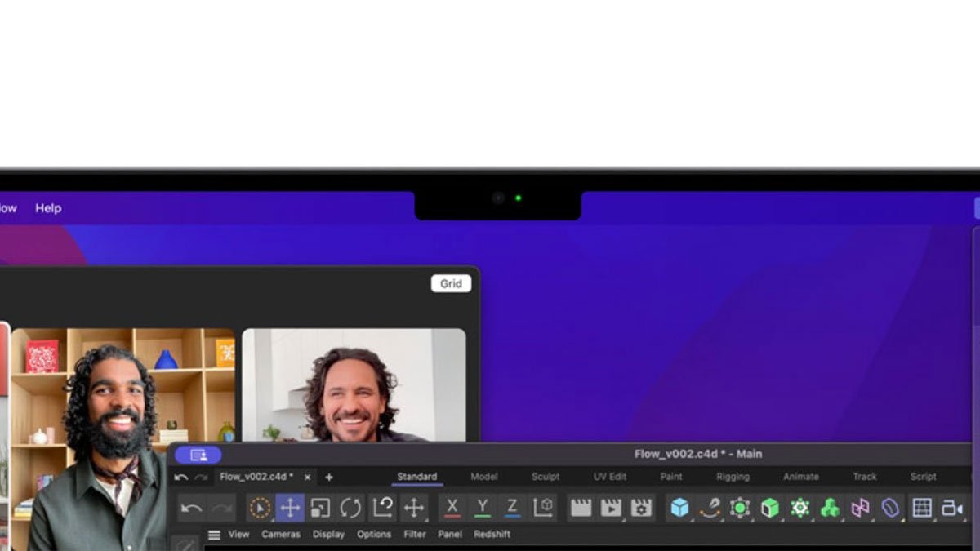Switch to the Rigging layout tab
980x551 pixels.
[x=733, y=477]
